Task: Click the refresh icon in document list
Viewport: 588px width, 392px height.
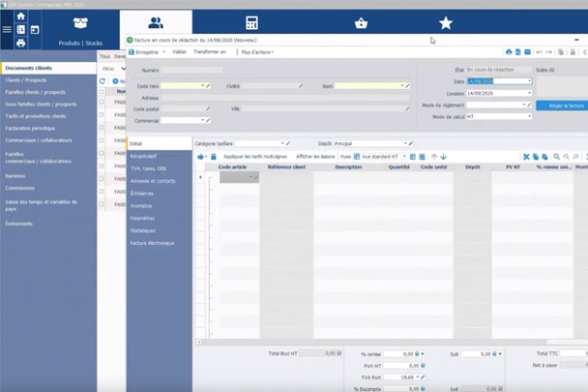Action: [103, 81]
